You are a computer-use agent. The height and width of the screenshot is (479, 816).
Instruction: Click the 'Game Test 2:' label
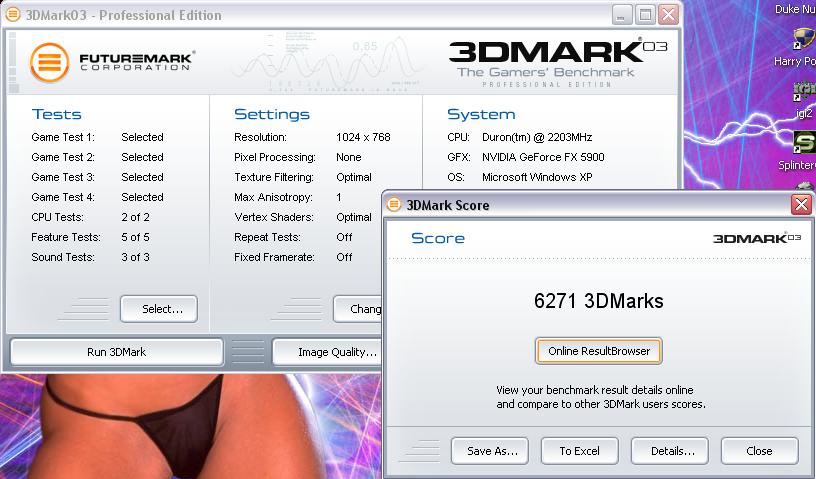point(63,157)
